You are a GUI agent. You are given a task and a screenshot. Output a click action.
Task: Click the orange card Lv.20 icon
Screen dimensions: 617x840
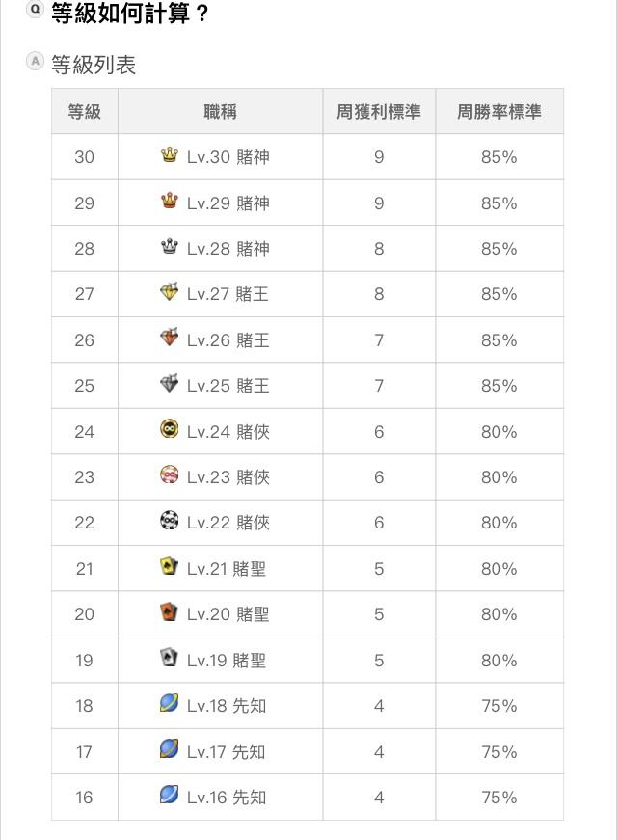(170, 611)
